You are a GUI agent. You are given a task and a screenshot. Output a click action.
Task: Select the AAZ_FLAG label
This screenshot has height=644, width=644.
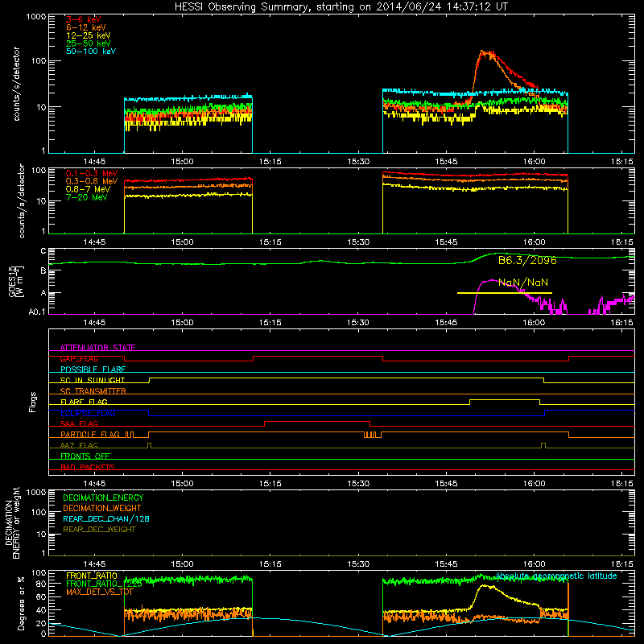click(79, 445)
